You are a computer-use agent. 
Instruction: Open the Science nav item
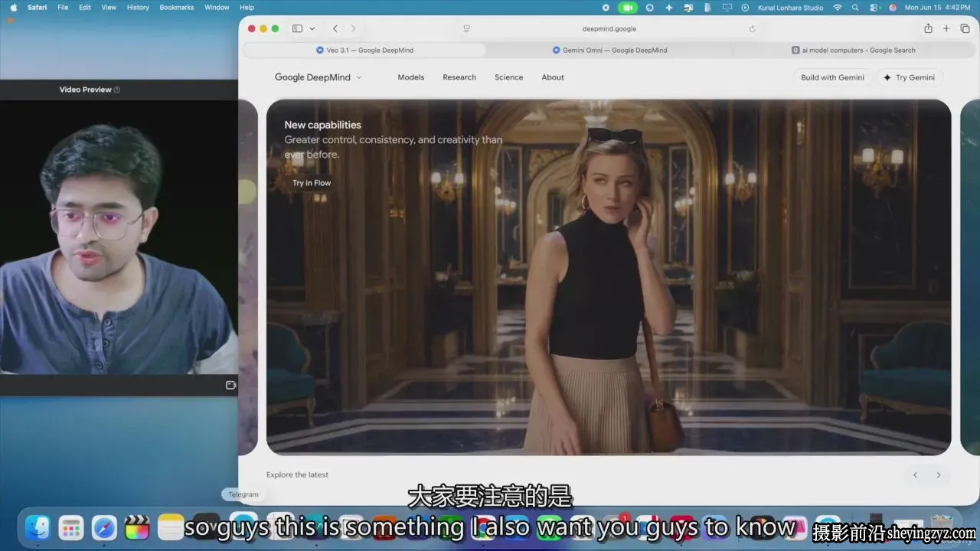pos(508,77)
